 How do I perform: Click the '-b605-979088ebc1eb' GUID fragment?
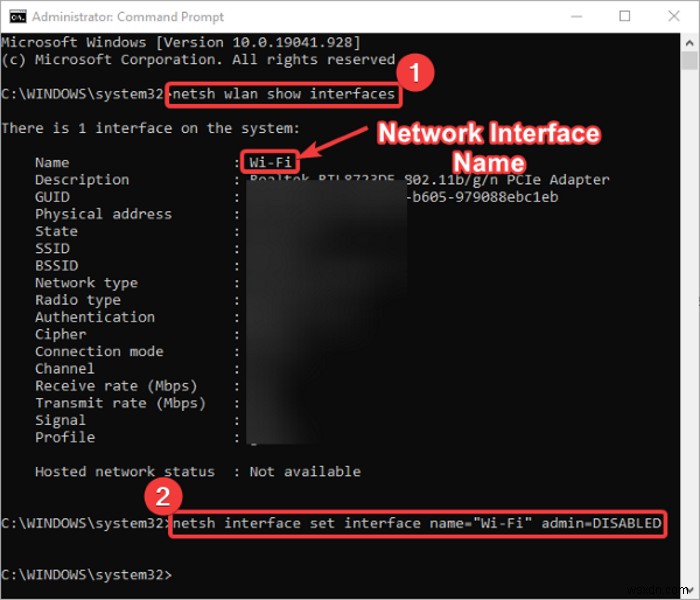tap(482, 197)
